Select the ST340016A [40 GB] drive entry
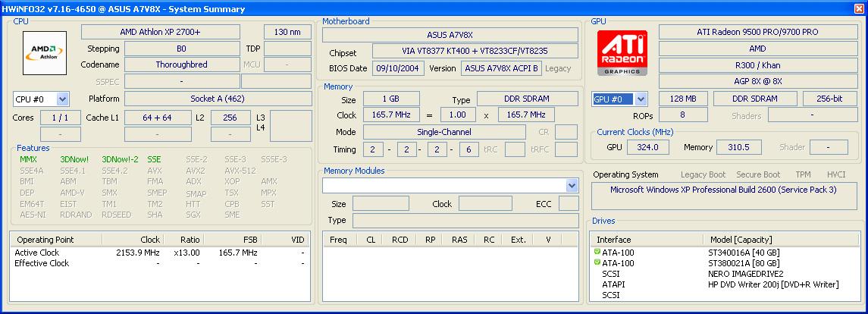868x314 pixels. [725, 253]
